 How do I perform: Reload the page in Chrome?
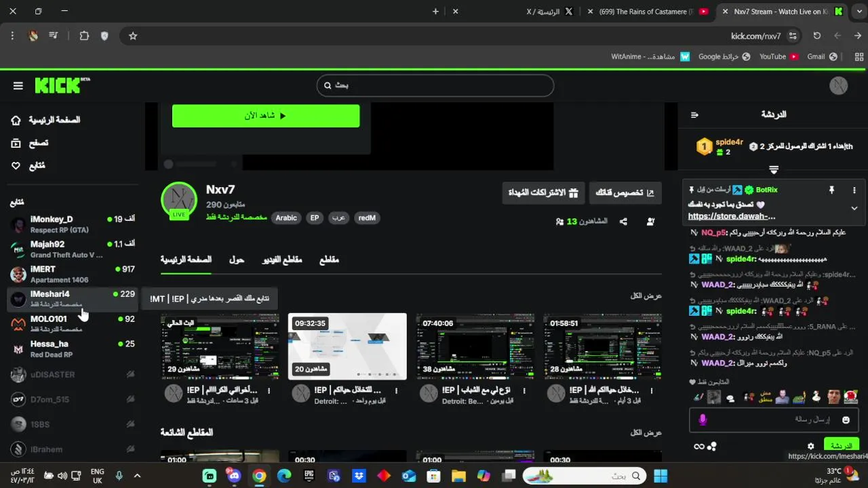coord(817,36)
